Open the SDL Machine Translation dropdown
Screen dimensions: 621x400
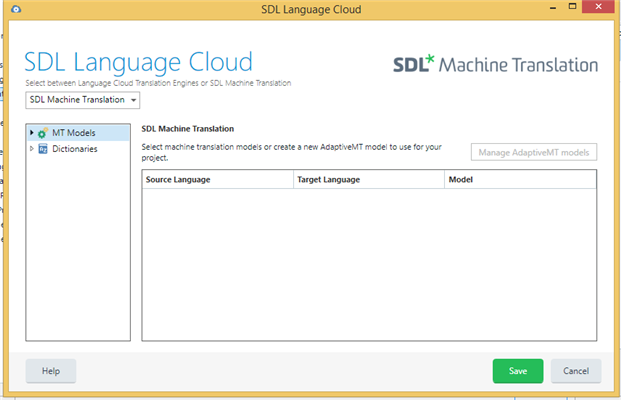click(83, 100)
